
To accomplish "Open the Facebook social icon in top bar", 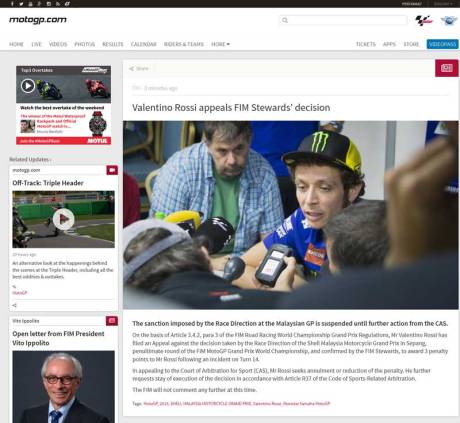I will click(12, 4).
